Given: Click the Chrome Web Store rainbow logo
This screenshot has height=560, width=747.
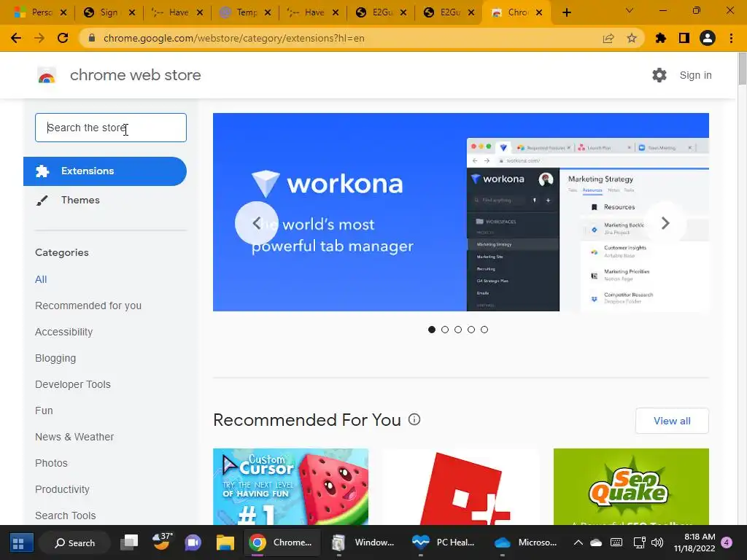Looking at the screenshot, I should pos(47,75).
